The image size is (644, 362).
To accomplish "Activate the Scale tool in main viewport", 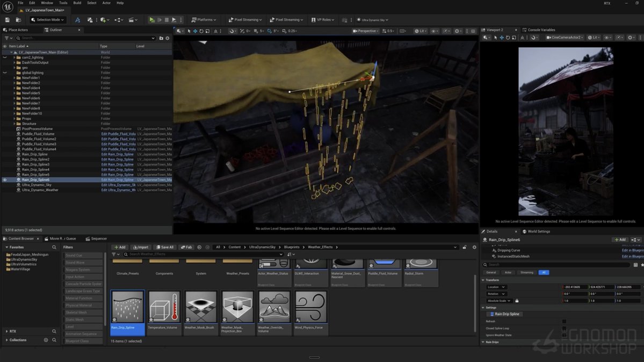I will point(207,31).
